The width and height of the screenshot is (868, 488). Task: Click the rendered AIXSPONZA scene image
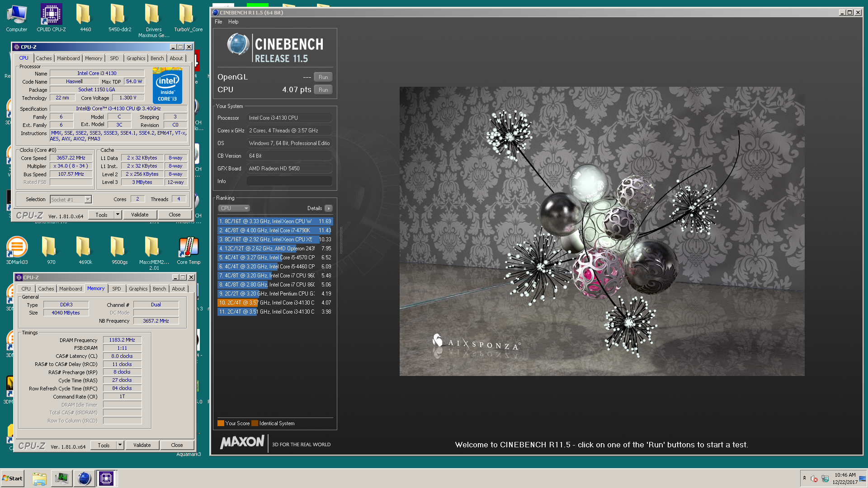pos(602,231)
